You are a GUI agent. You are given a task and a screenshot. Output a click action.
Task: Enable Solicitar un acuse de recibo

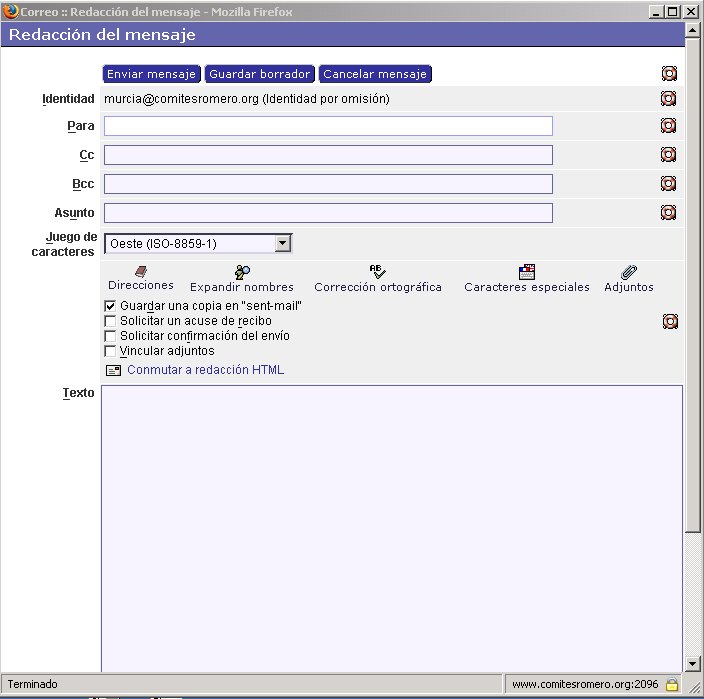(110, 321)
